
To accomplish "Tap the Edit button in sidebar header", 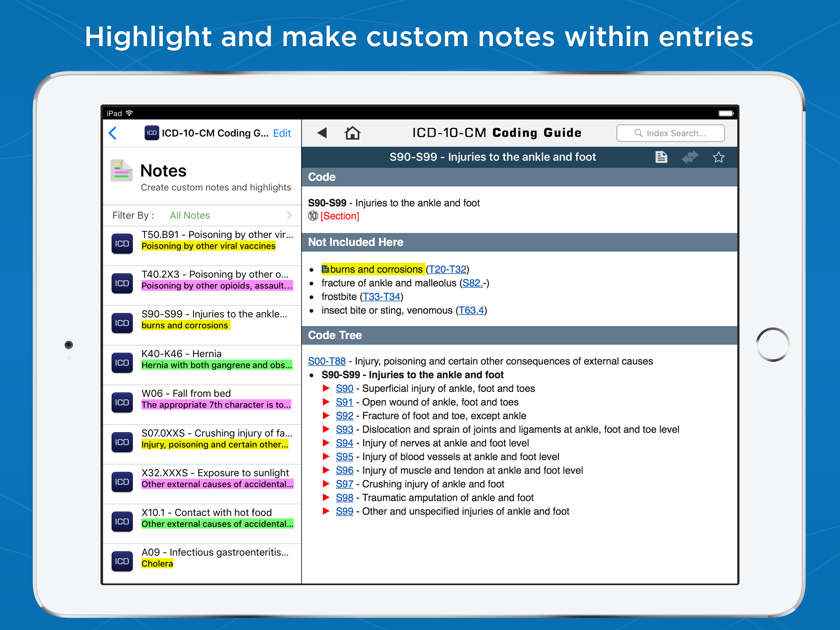I will [282, 133].
